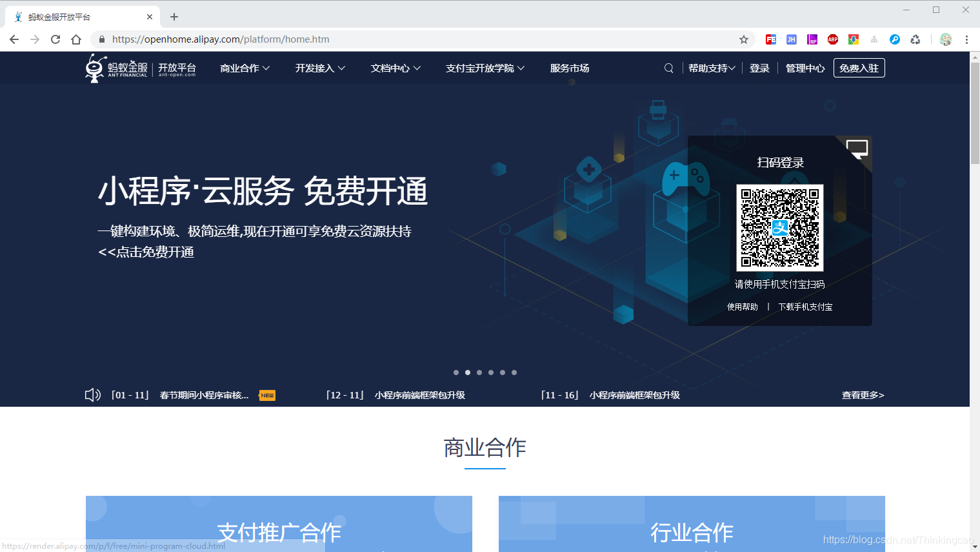This screenshot has height=552, width=980.
Task: Click the purple RP extension icon
Action: (x=812, y=39)
